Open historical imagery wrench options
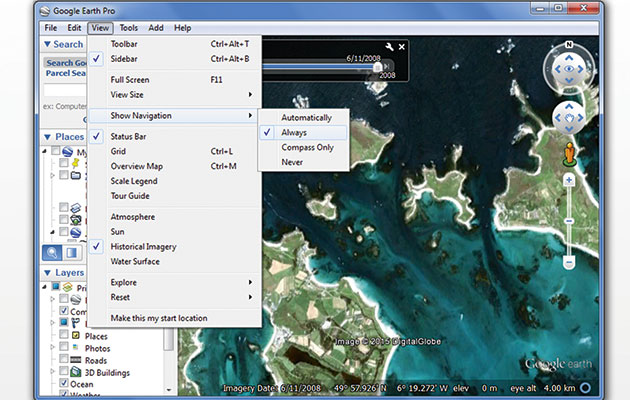Screen dimensions: 630x400 coord(389,47)
